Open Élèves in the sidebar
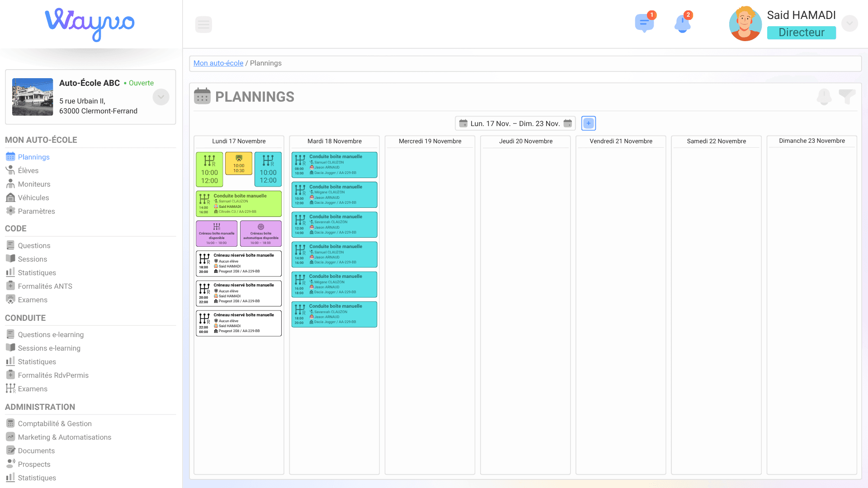This screenshot has width=868, height=488. click(28, 170)
